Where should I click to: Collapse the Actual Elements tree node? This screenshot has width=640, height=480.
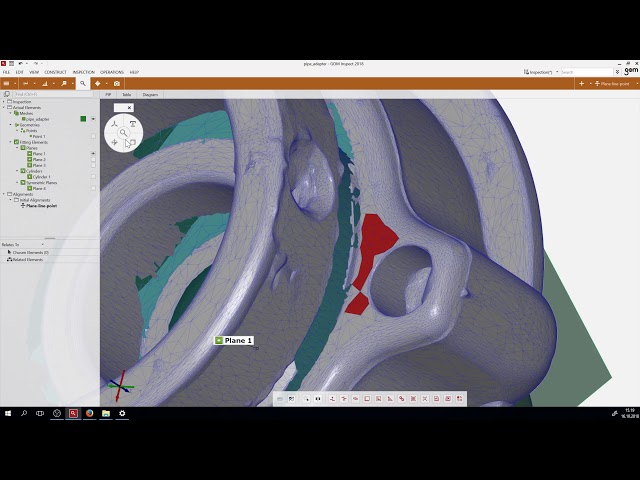[5, 107]
